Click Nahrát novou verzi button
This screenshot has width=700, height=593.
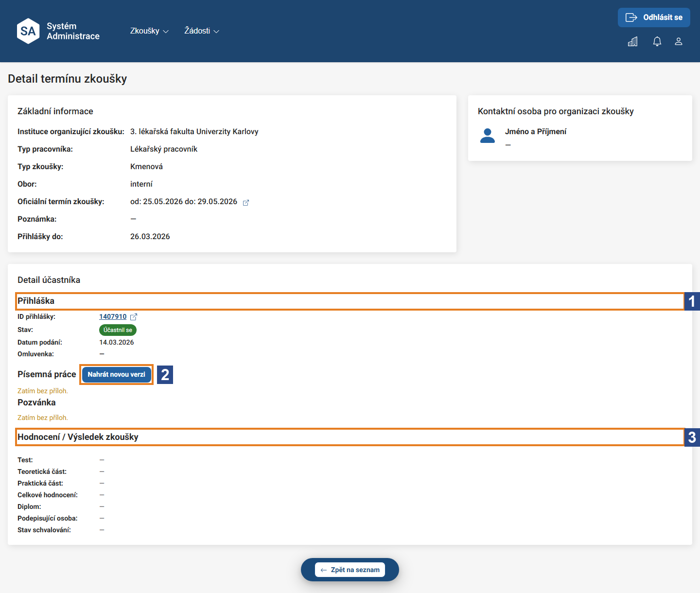[117, 374]
